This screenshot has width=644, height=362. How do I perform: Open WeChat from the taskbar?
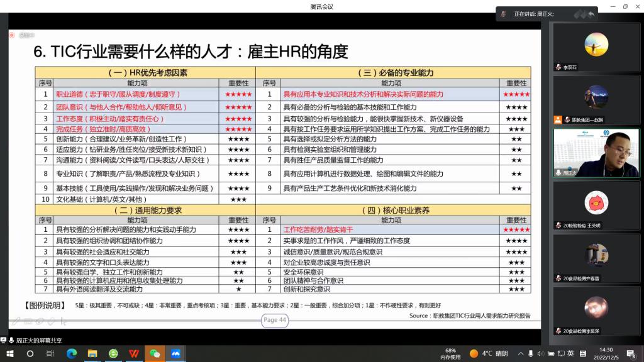[x=155, y=353]
